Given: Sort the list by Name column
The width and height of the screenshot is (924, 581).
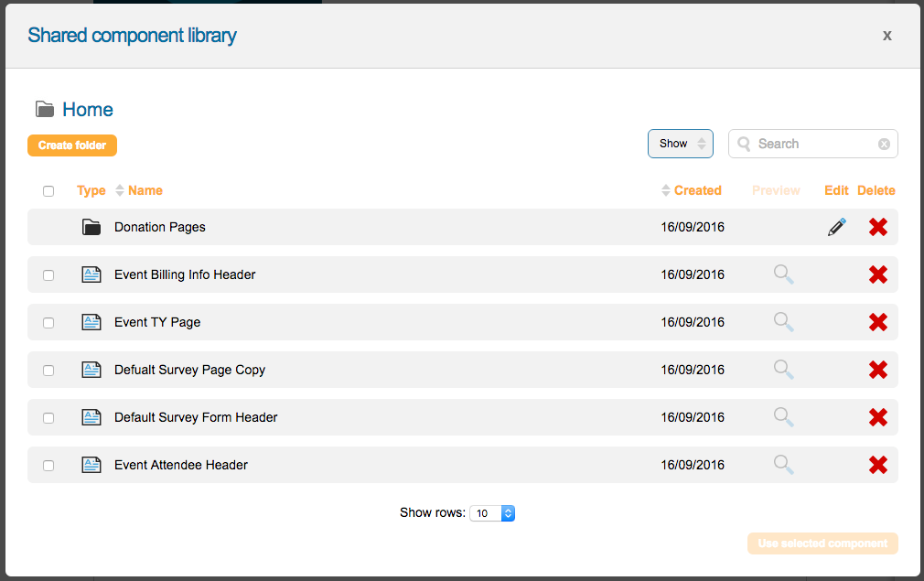Looking at the screenshot, I should 145,190.
